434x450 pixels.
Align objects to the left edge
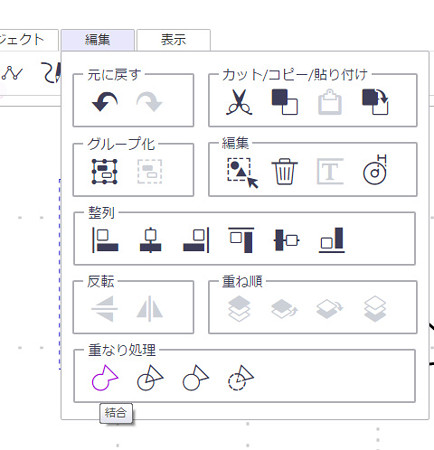(105, 240)
